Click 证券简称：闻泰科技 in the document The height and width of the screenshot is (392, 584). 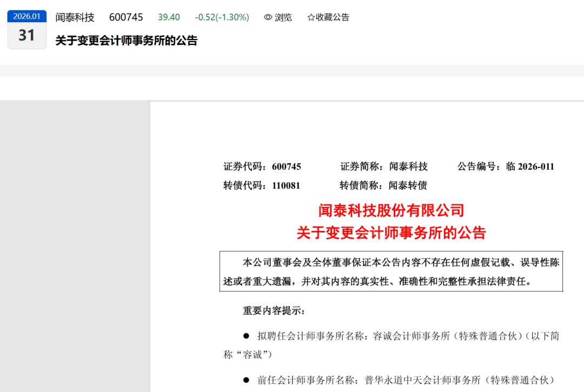coord(384,167)
